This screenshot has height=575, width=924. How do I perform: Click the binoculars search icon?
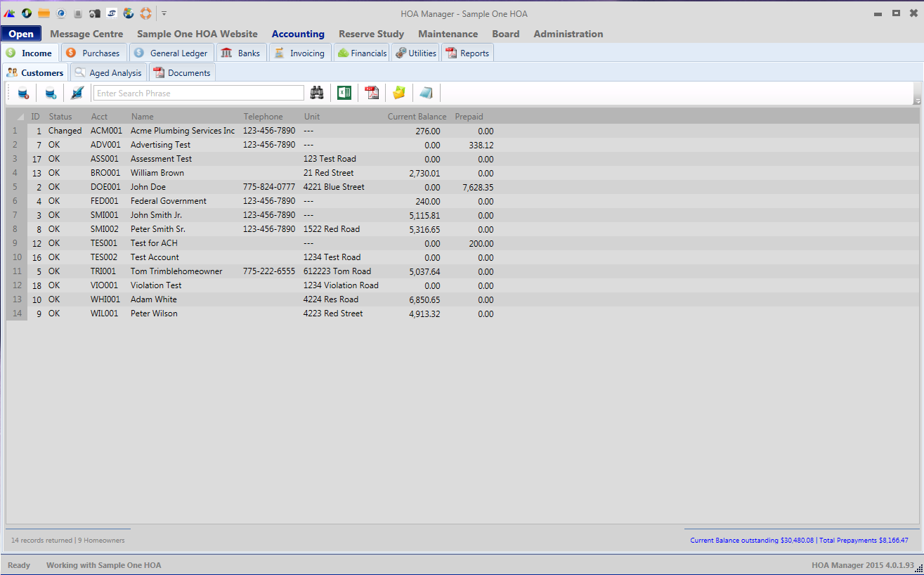coord(317,93)
